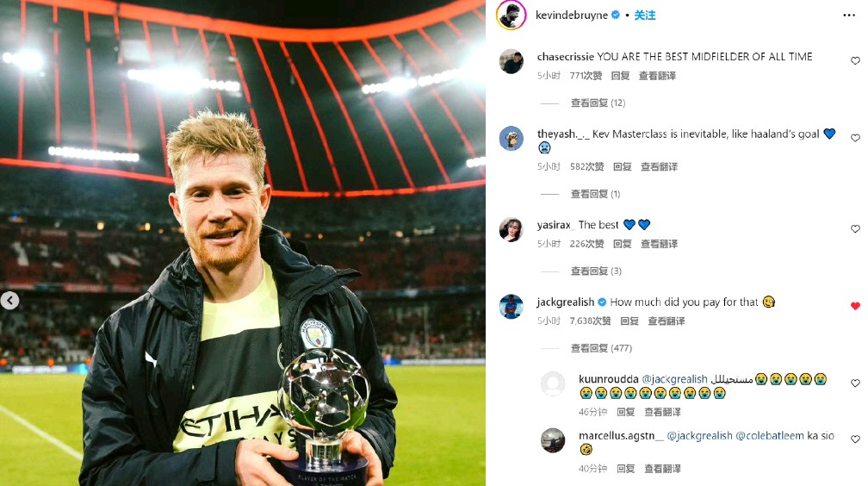The height and width of the screenshot is (486, 868).
Task: Open yasirax_ profile avatar
Action: coord(511,229)
